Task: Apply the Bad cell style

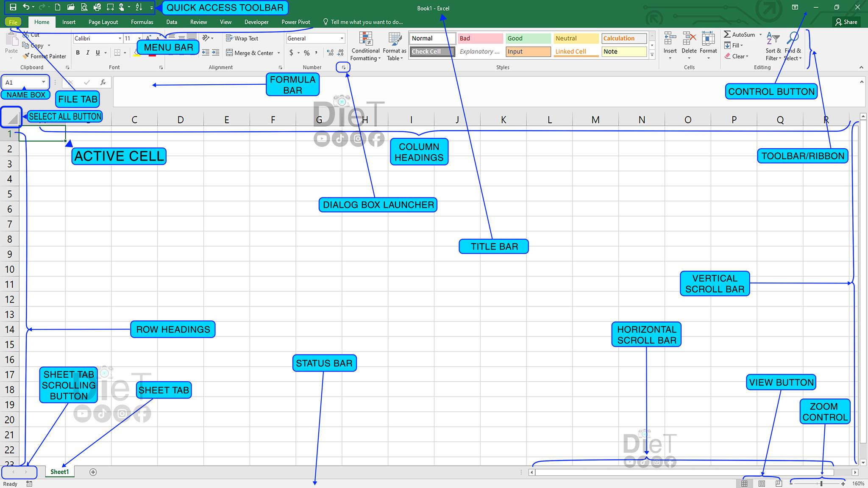Action: coord(480,39)
